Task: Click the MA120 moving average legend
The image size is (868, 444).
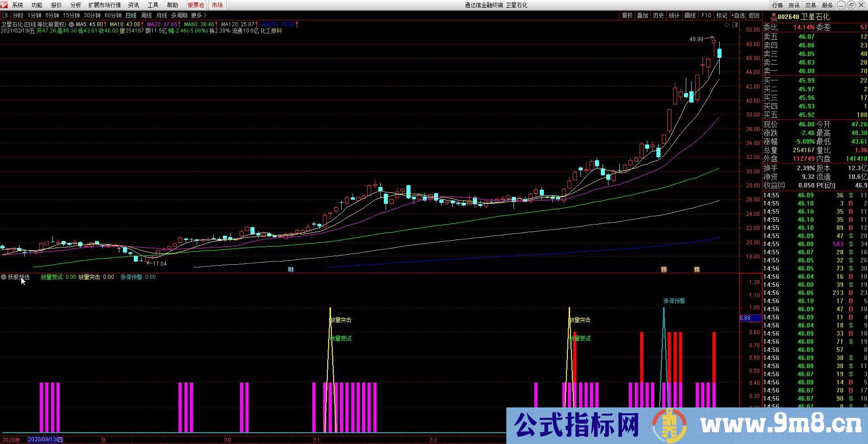Action: [x=239, y=24]
